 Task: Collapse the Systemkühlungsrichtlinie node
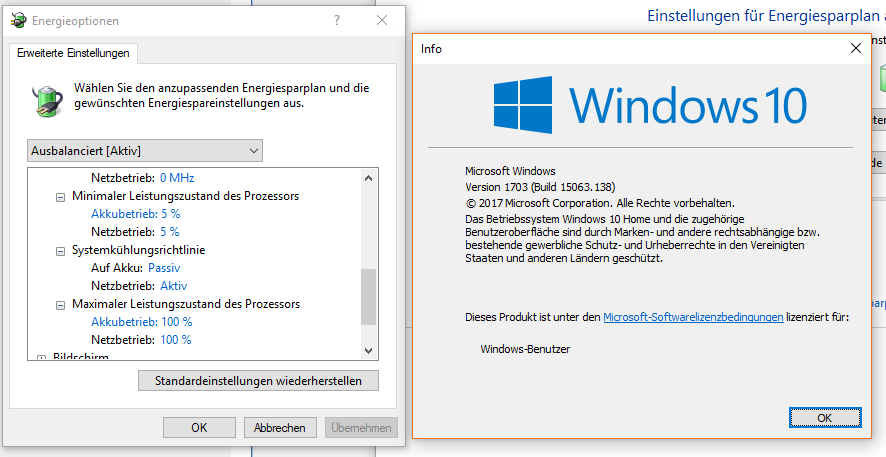[60, 252]
